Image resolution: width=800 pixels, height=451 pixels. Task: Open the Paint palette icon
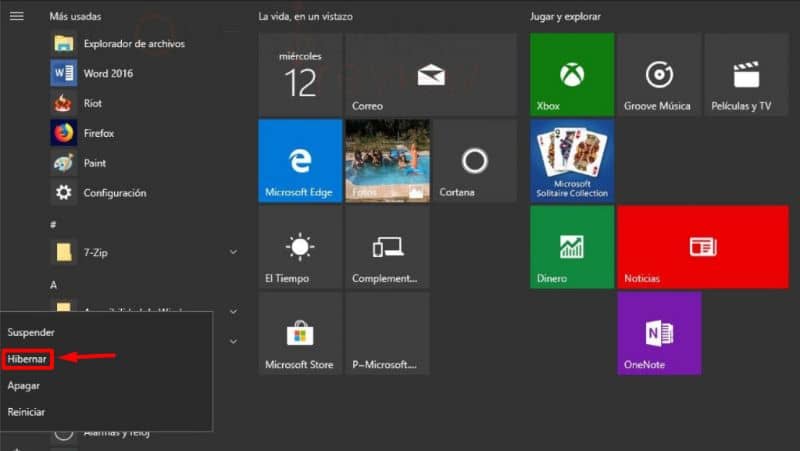[64, 163]
